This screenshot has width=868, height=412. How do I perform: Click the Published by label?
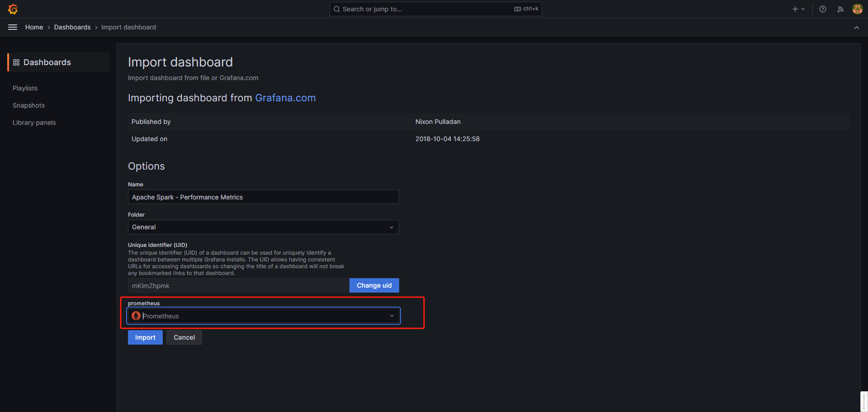tap(151, 122)
